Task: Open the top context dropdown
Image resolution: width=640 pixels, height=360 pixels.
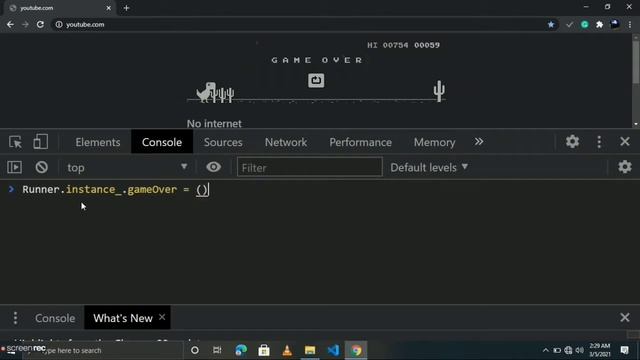Action: click(127, 167)
